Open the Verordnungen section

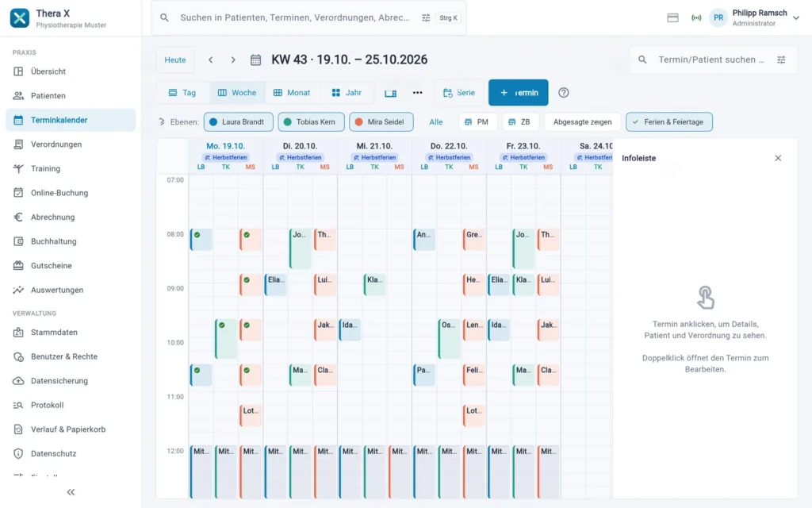coord(71,144)
